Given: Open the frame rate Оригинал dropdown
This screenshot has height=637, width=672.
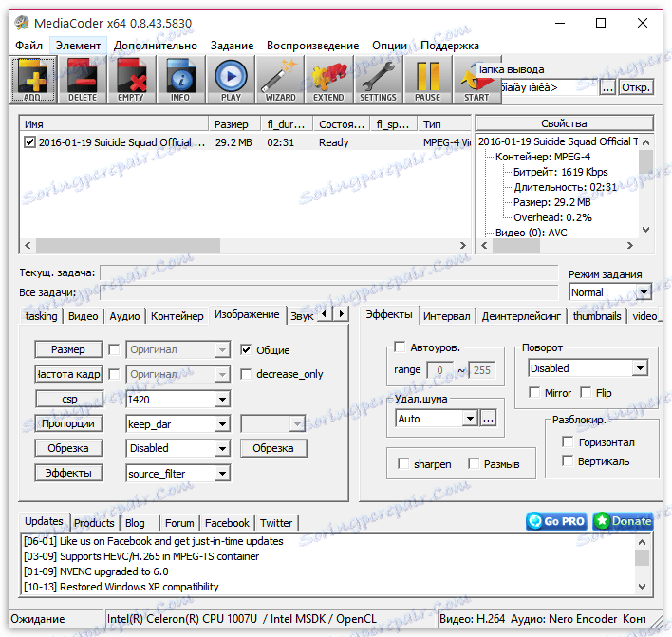Looking at the screenshot, I should (x=177, y=374).
